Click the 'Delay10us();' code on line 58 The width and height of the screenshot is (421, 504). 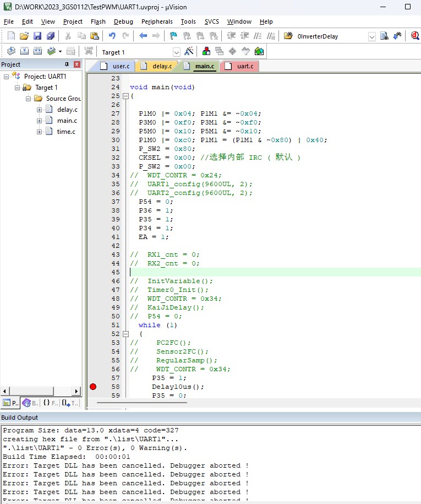pyautogui.click(x=178, y=387)
